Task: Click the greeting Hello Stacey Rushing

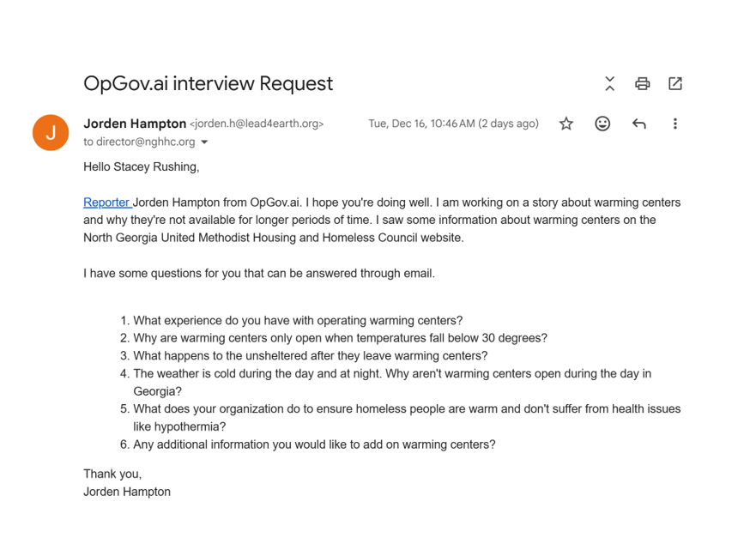Action: (x=141, y=166)
